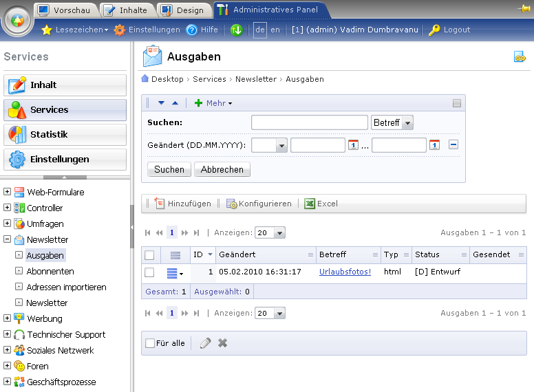Open the Betreff search field dropdown
This screenshot has height=392, width=534.
[x=407, y=122]
